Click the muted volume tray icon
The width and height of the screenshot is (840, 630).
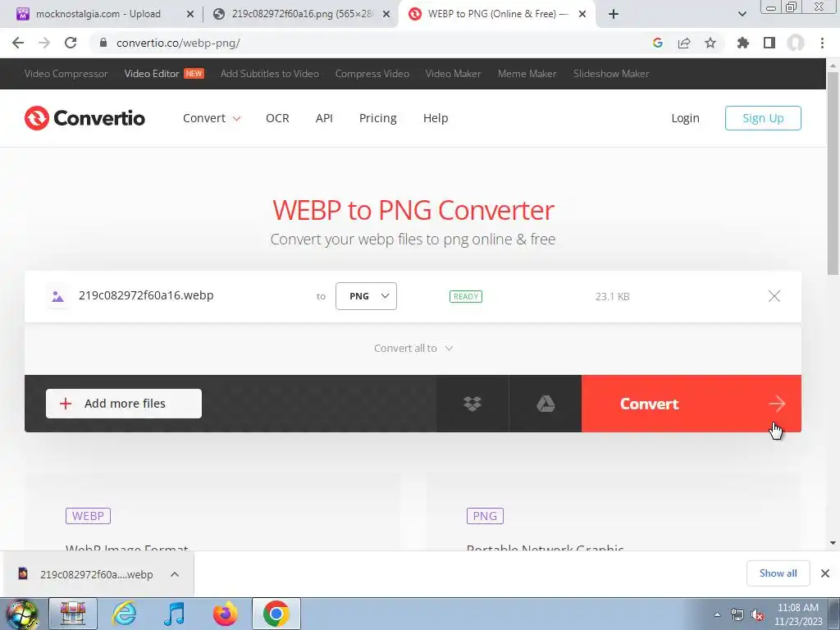757,615
